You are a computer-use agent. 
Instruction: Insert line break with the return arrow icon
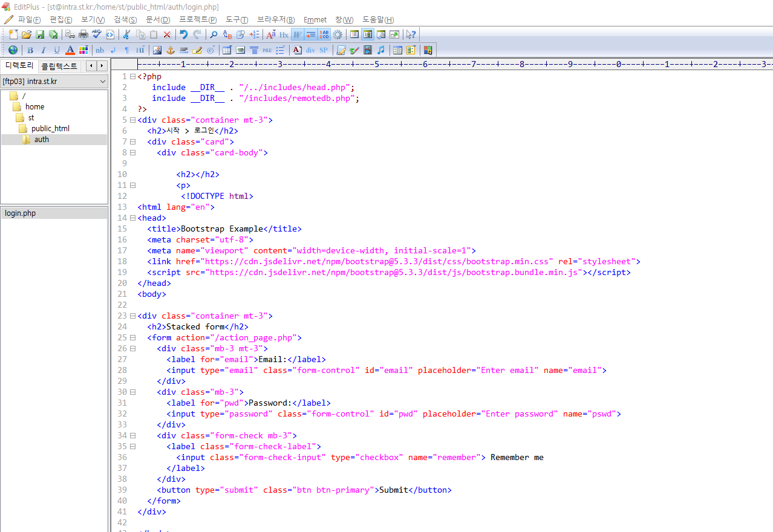pyautogui.click(x=113, y=50)
